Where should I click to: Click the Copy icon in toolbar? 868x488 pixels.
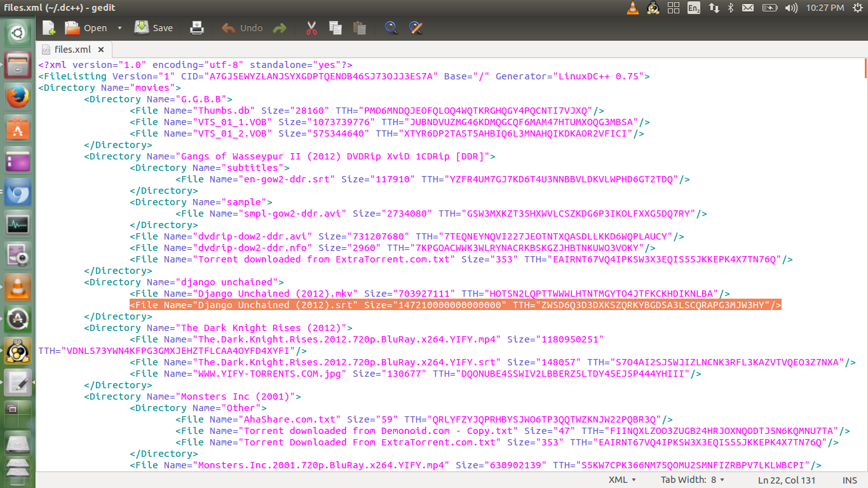coord(336,28)
